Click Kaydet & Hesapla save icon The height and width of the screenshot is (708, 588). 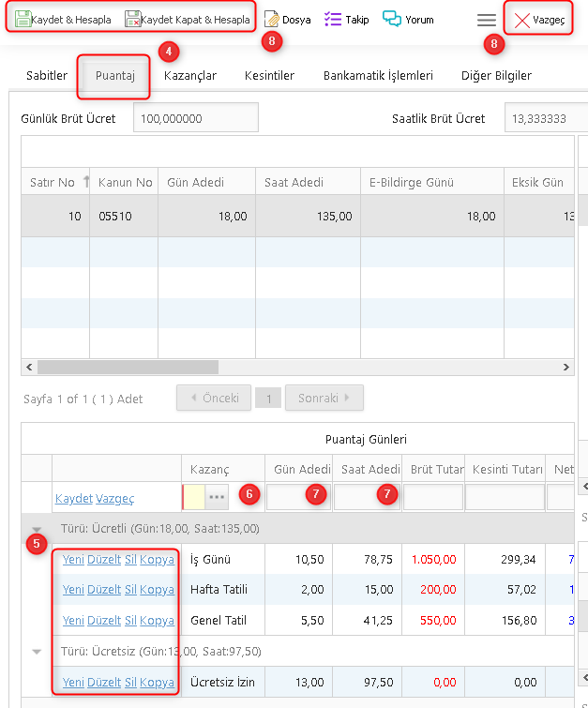point(23,19)
